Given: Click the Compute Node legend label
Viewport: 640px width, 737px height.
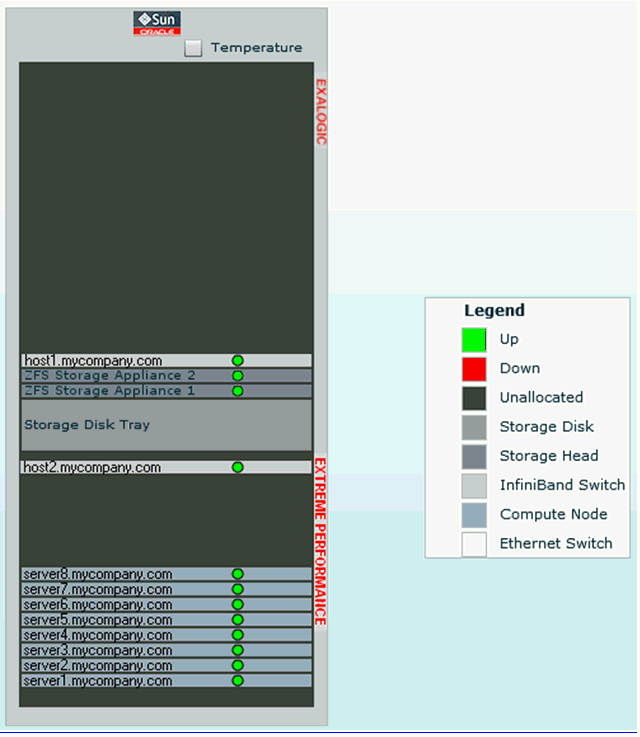Looking at the screenshot, I should tap(554, 514).
